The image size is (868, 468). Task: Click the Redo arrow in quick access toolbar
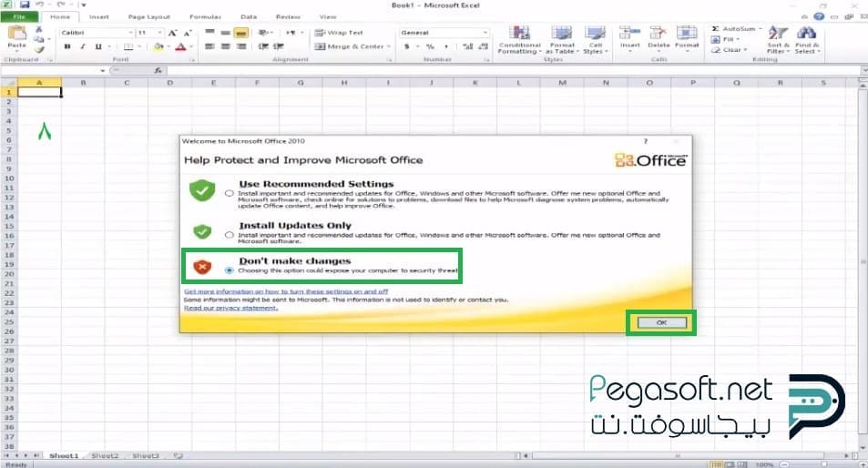pos(61,5)
